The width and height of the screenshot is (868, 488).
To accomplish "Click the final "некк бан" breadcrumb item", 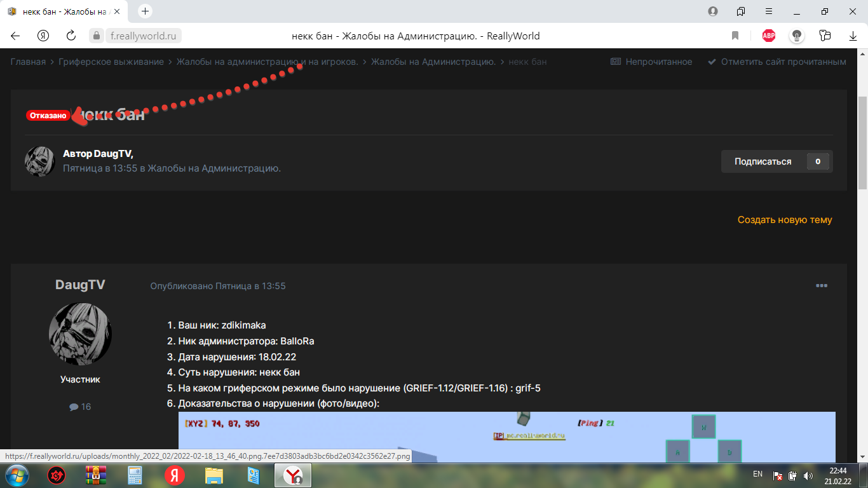I will pyautogui.click(x=528, y=62).
